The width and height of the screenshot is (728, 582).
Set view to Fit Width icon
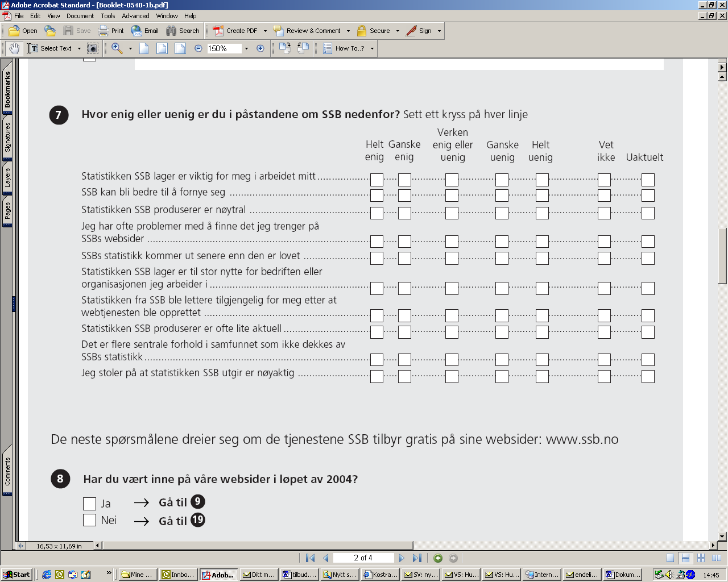[x=180, y=48]
